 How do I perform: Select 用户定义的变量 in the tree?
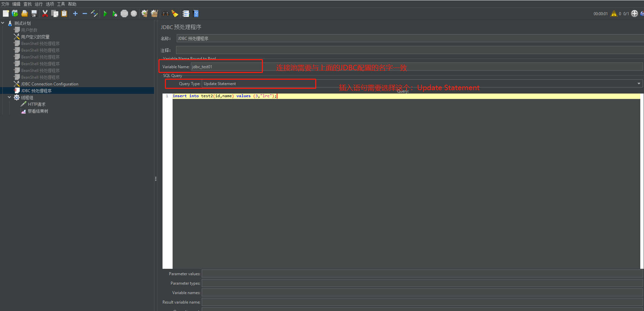(35, 37)
